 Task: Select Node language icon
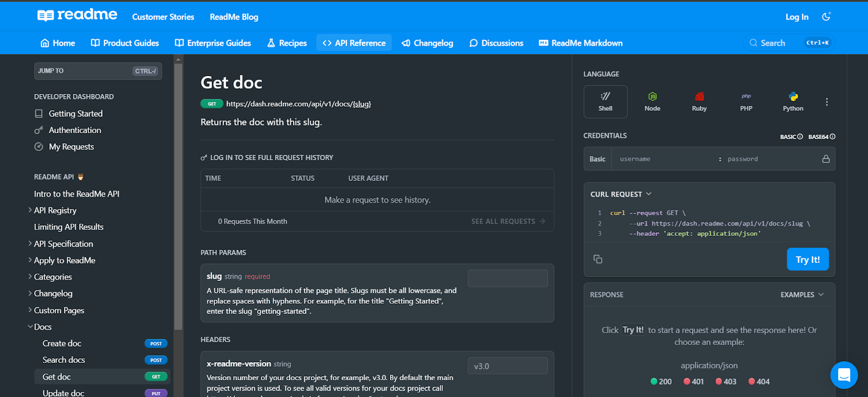coord(652,102)
